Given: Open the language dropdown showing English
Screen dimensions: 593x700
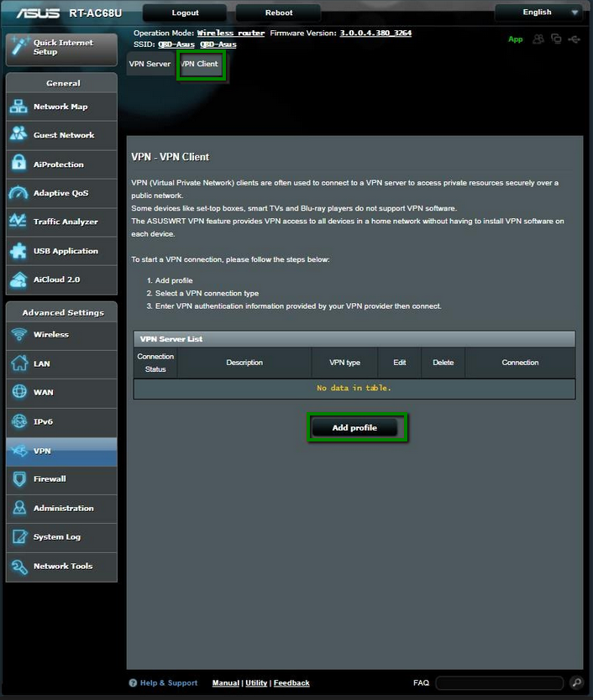Looking at the screenshot, I should pos(538,12).
